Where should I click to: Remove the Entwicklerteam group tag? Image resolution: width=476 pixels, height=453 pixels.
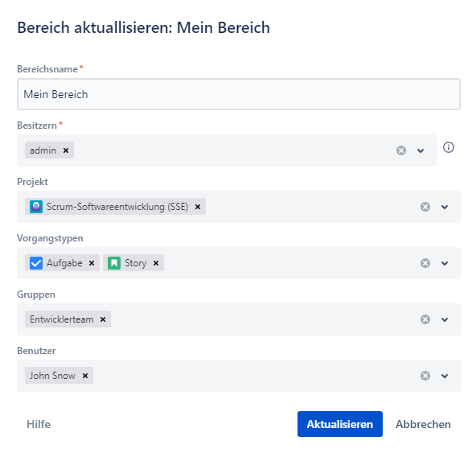[103, 319]
